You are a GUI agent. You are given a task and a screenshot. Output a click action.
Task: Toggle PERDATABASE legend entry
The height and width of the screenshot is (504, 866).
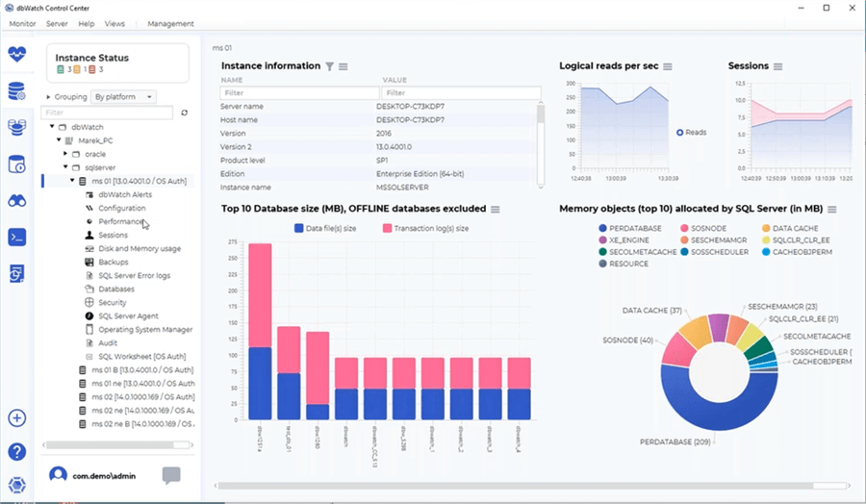(630, 228)
